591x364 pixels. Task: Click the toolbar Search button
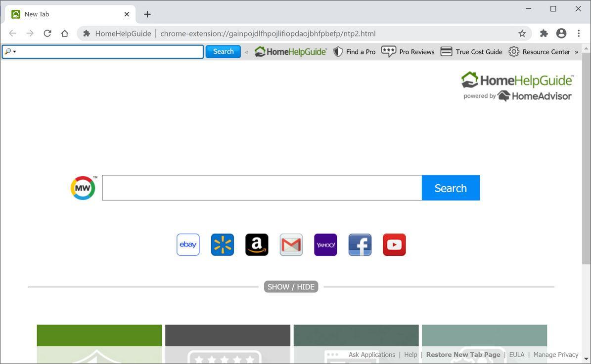223,51
